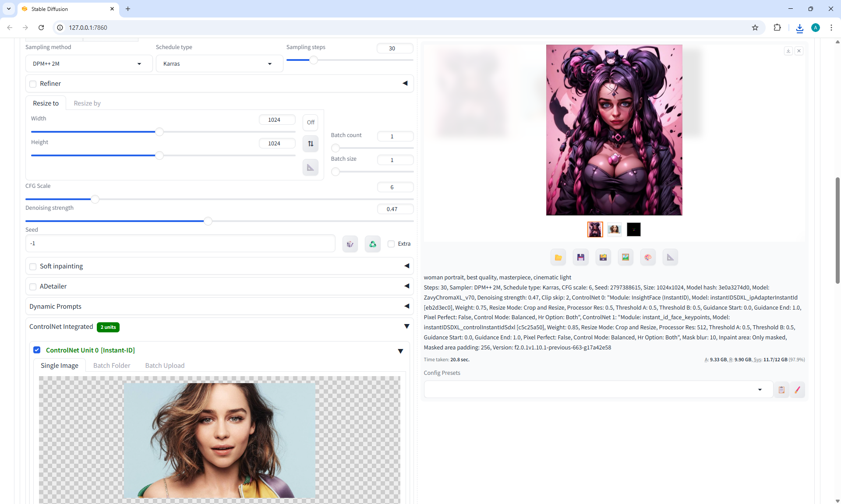Viewport: 841px width, 504px height.
Task: Toggle the Soft inpainting checkbox
Action: click(33, 267)
